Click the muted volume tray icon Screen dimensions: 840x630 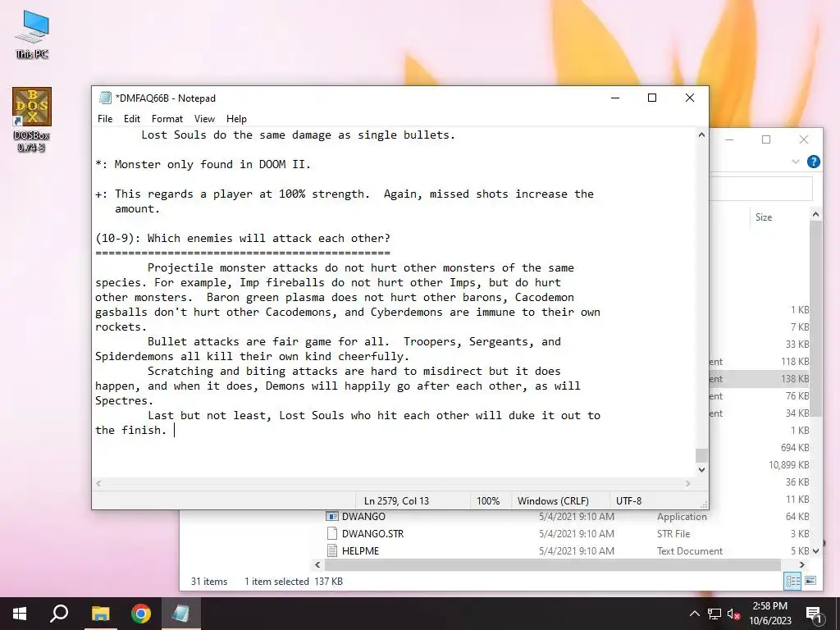click(x=734, y=614)
